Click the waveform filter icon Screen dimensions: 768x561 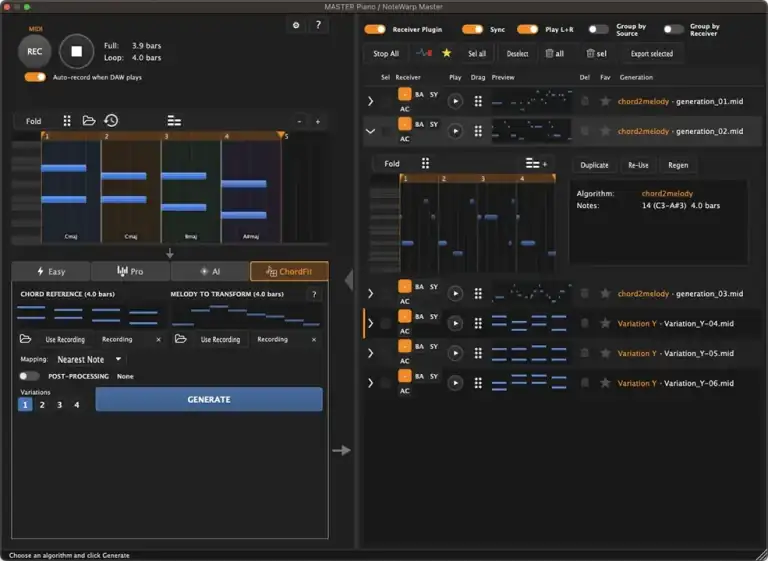(x=424, y=53)
